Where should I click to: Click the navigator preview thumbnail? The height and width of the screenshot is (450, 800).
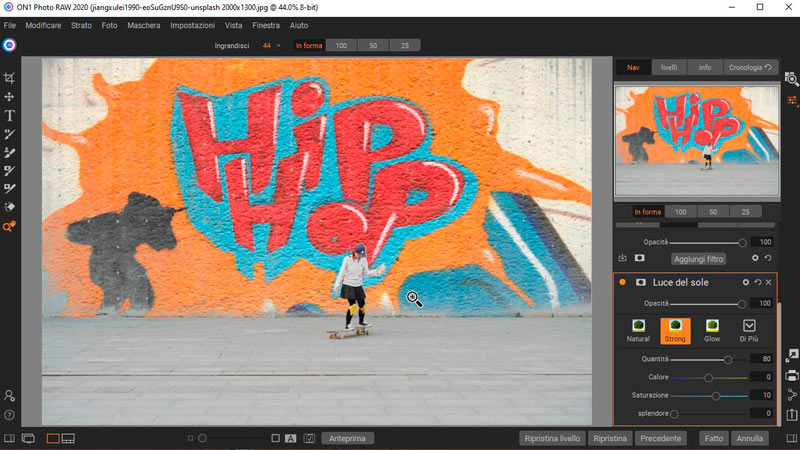(x=697, y=141)
